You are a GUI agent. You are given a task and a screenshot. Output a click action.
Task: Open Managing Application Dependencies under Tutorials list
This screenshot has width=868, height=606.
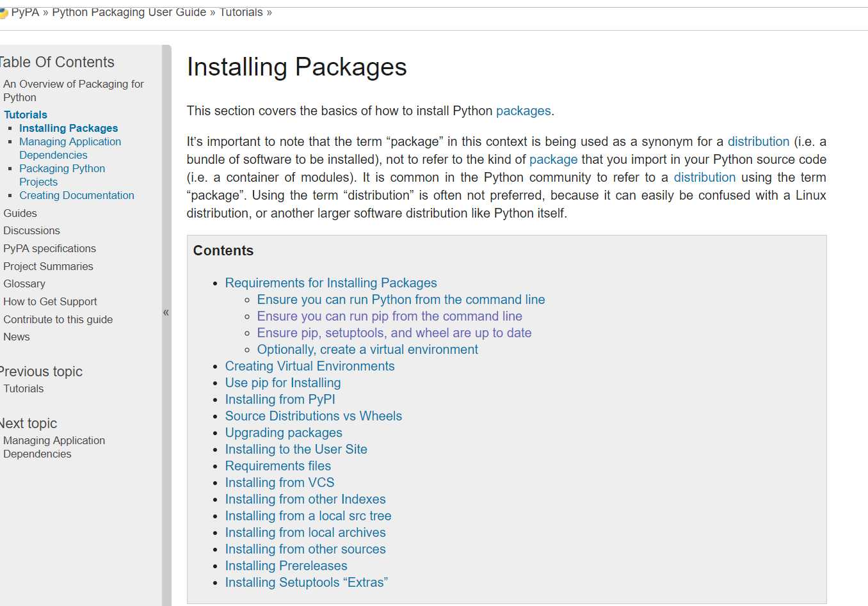[70, 148]
